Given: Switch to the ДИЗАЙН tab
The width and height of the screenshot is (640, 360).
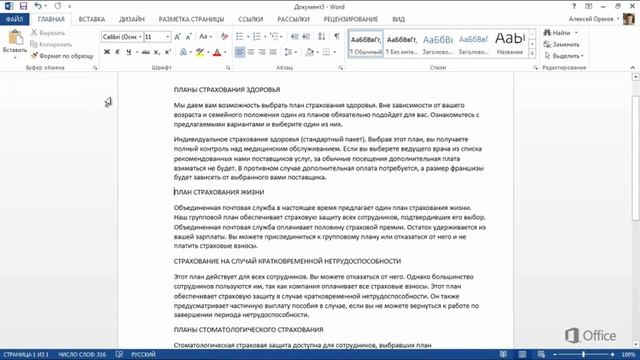Looking at the screenshot, I should point(132,19).
